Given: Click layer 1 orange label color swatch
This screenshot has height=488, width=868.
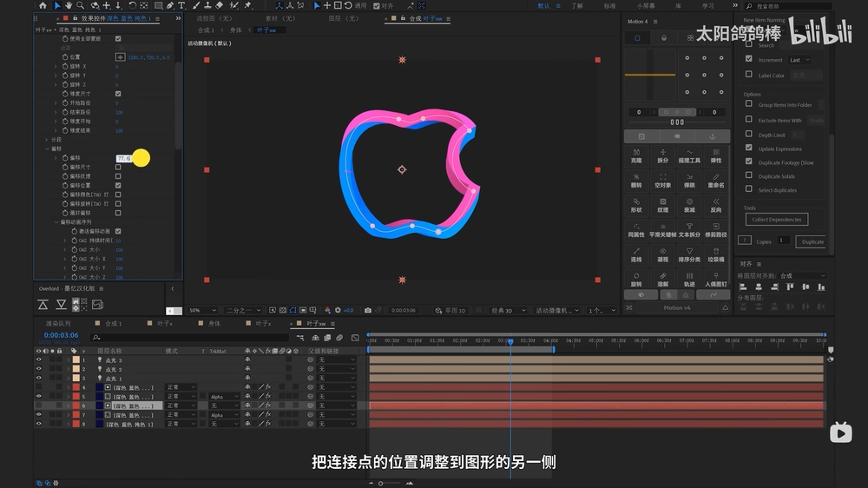Looking at the screenshot, I should (x=76, y=359).
